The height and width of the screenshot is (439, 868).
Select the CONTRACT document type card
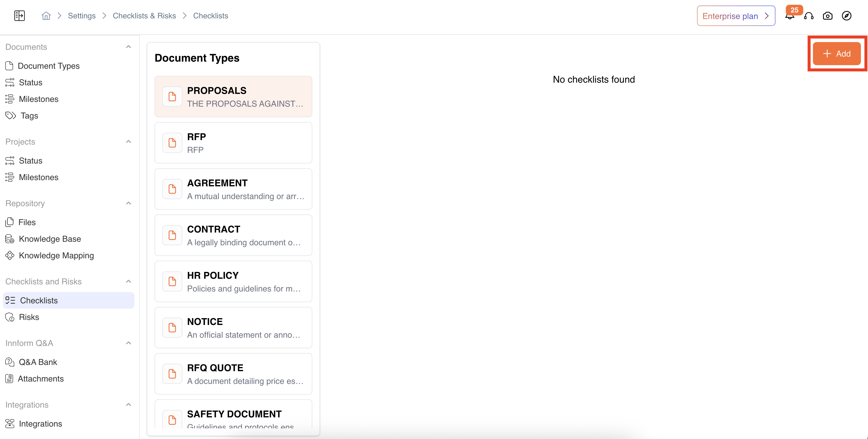233,235
